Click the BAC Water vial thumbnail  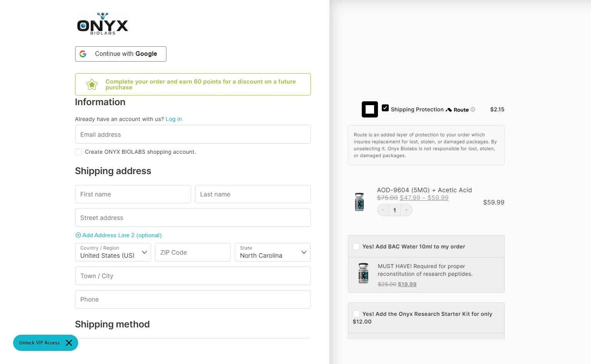point(363,273)
